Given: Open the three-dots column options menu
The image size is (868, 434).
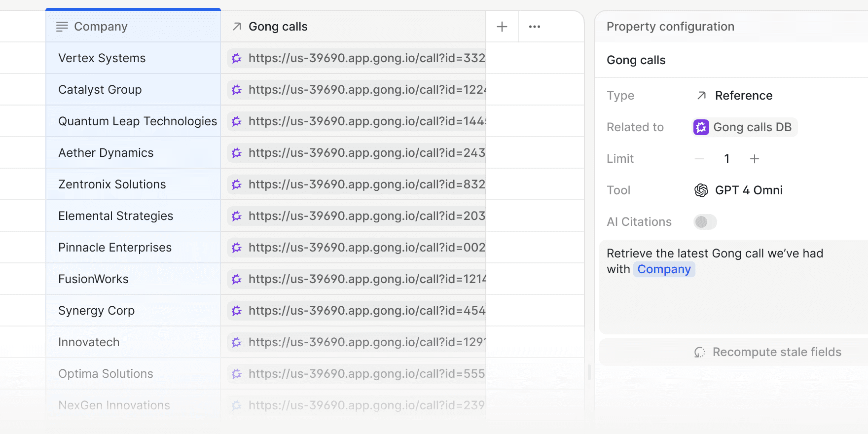Looking at the screenshot, I should 535,27.
